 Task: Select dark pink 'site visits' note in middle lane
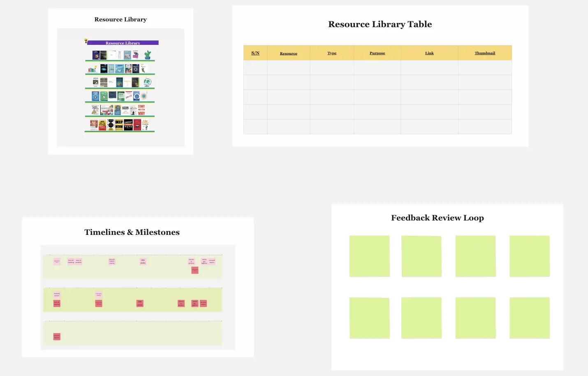click(140, 303)
